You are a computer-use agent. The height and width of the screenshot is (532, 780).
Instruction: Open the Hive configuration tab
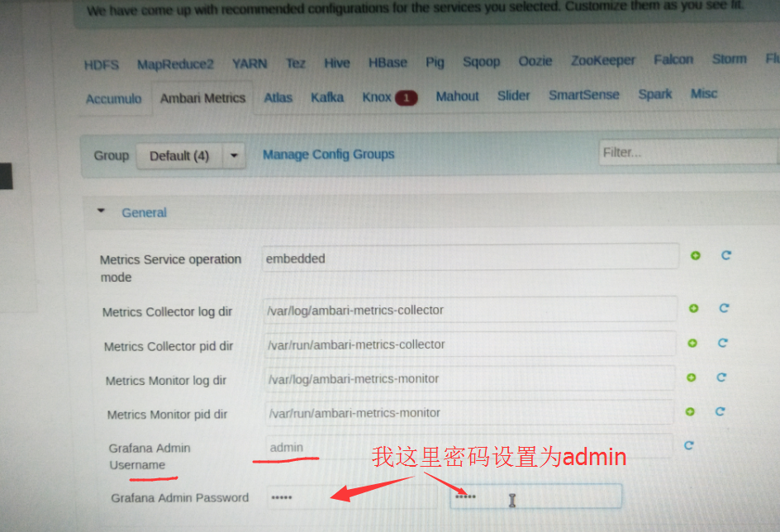click(337, 63)
